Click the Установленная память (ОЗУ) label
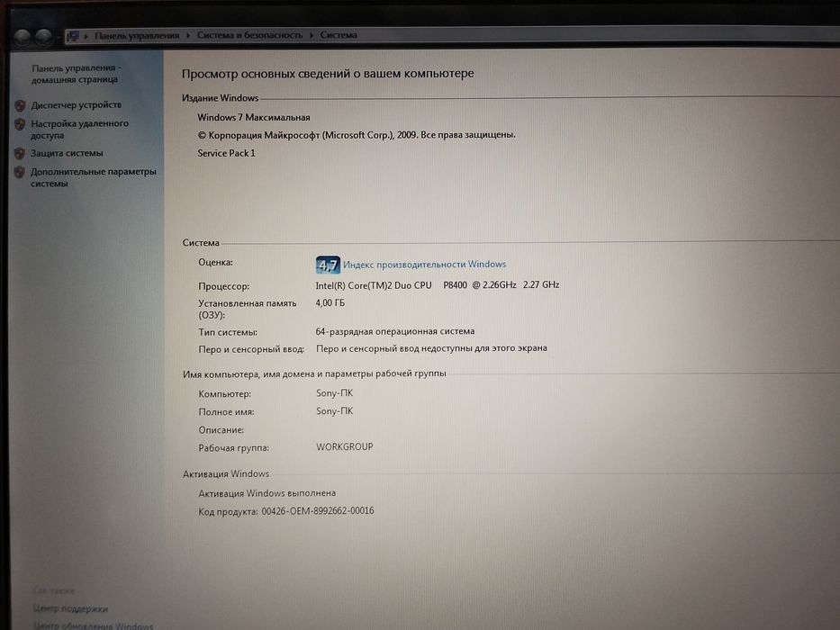 point(247,309)
